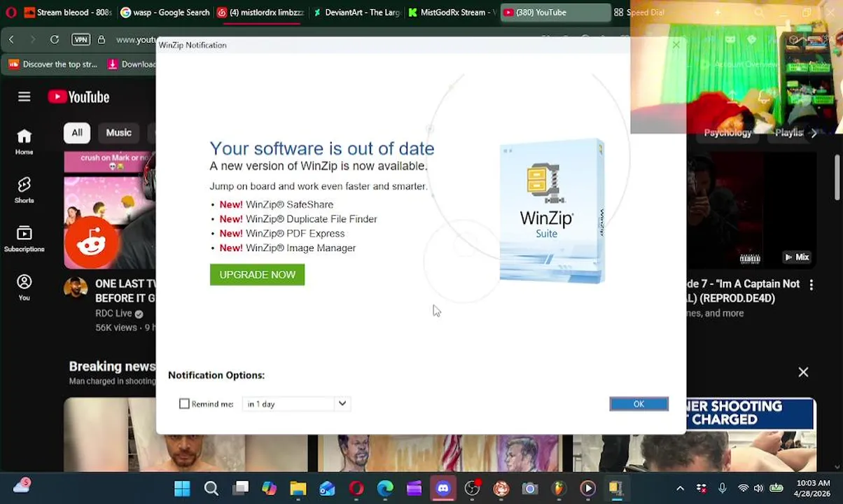Open YouTube Shorts in sidebar
The height and width of the screenshot is (504, 843).
25,190
